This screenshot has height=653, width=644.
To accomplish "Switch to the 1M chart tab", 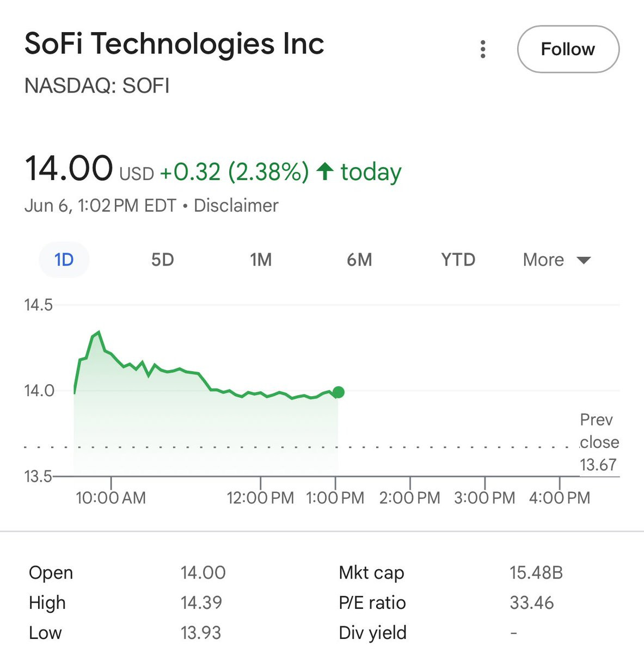I will coord(261,260).
